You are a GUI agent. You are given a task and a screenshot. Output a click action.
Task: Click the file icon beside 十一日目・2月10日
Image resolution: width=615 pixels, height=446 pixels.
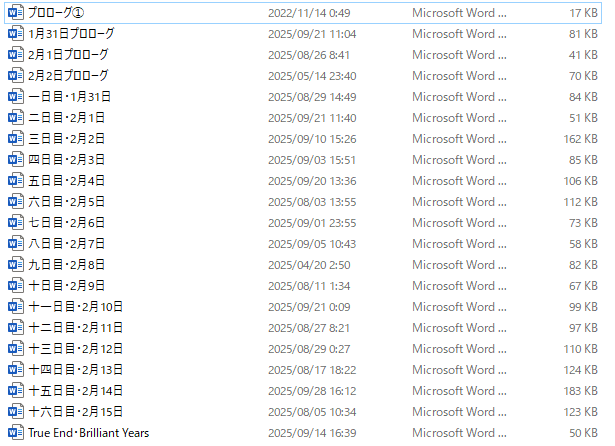tap(15, 307)
